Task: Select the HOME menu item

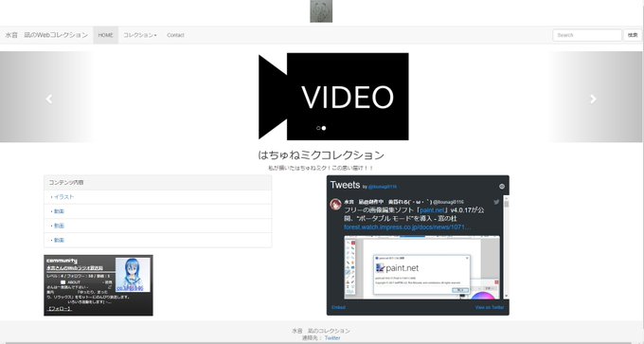Action: (105, 35)
